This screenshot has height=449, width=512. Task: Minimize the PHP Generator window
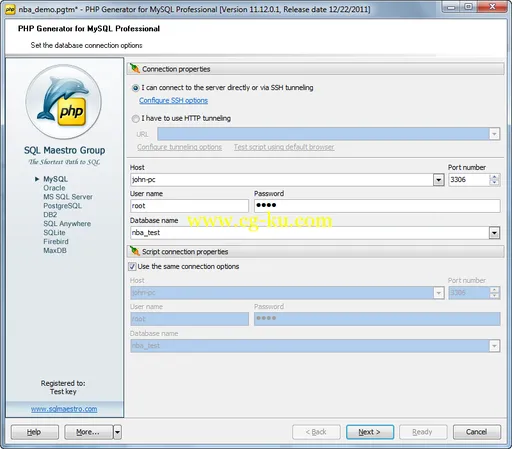tap(451, 7)
